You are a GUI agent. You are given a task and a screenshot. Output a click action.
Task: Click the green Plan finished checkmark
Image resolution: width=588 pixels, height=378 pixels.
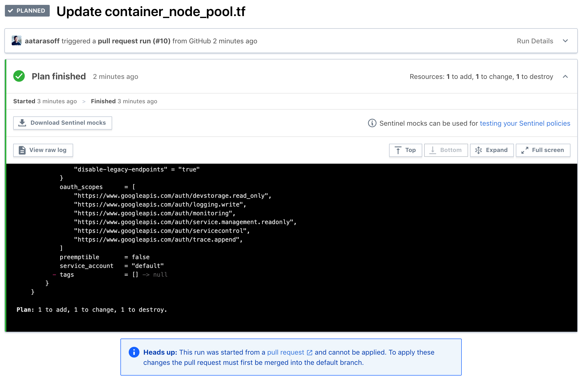coord(19,76)
